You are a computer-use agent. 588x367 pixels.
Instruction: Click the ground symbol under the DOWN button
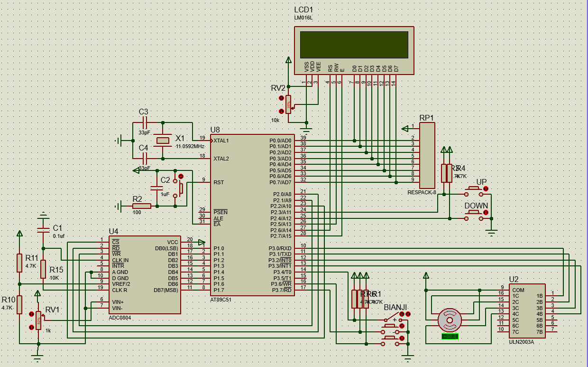[x=491, y=233]
